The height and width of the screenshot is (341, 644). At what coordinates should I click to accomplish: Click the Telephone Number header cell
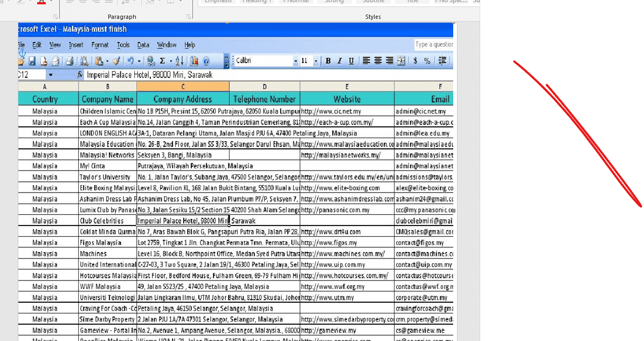point(265,99)
